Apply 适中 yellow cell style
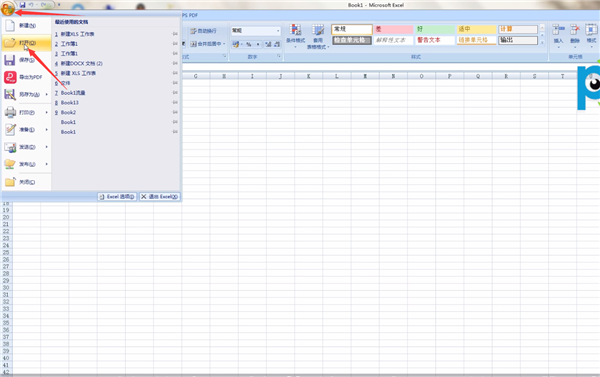This screenshot has height=377, width=600. click(476, 29)
